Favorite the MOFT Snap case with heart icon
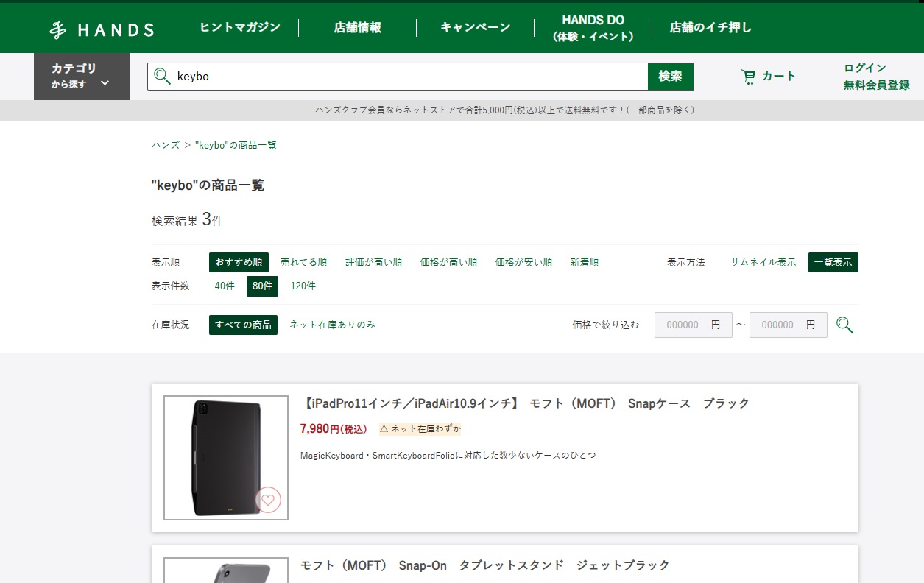The width and height of the screenshot is (924, 583). coord(268,500)
